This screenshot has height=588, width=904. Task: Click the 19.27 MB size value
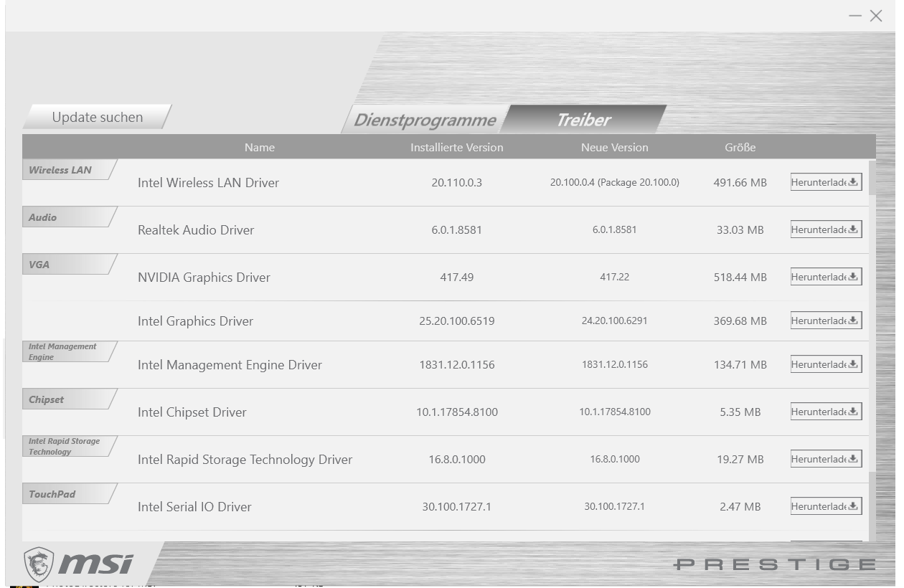pos(740,460)
